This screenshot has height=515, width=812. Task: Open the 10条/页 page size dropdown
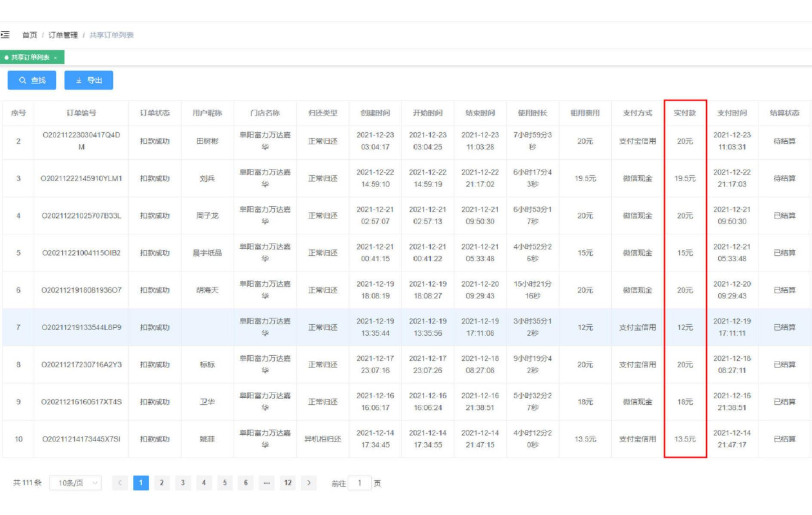click(75, 483)
